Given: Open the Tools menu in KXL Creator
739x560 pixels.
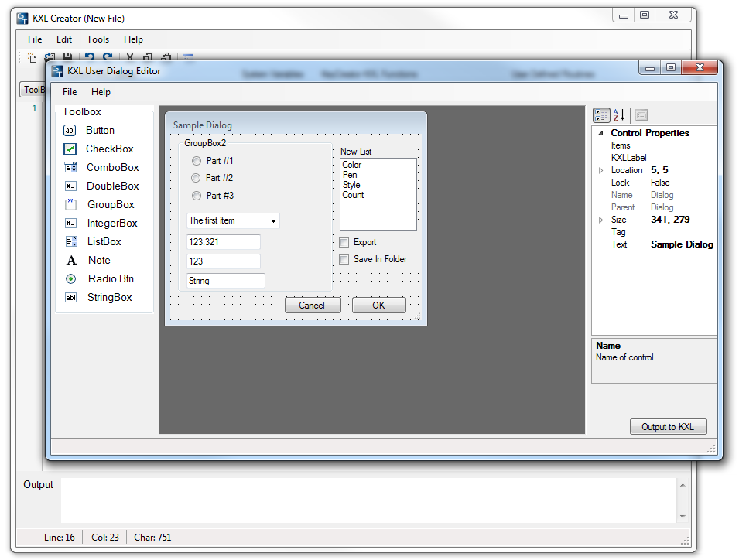Looking at the screenshot, I should 98,39.
